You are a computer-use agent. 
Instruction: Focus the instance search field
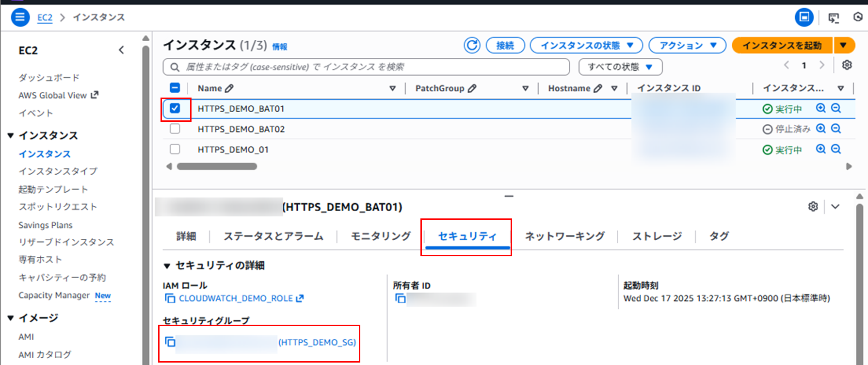(x=366, y=67)
